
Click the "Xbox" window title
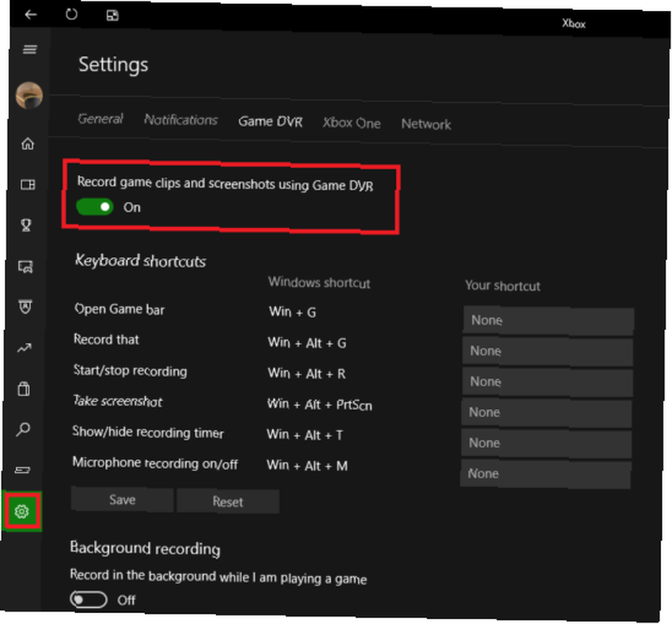pos(573,24)
